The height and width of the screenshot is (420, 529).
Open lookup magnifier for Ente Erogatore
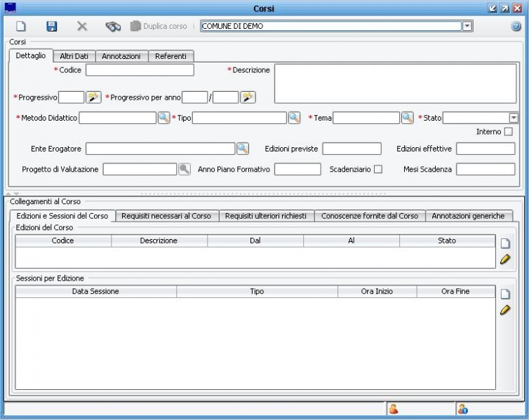tap(243, 149)
